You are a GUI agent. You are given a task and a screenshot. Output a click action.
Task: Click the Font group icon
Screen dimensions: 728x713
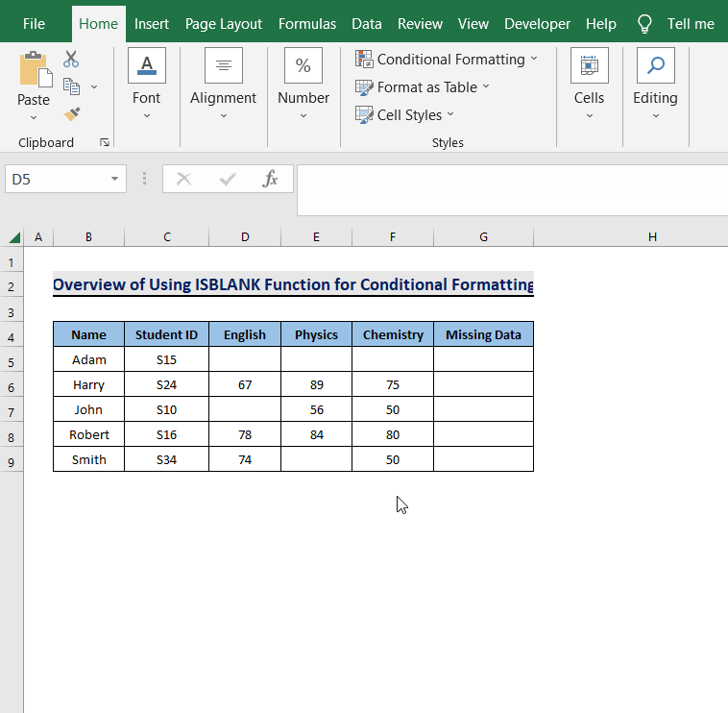click(147, 65)
